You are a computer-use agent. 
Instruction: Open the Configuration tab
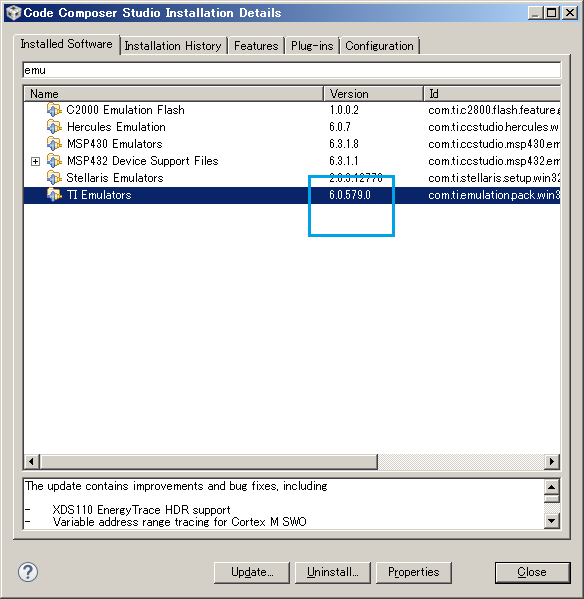pos(379,46)
